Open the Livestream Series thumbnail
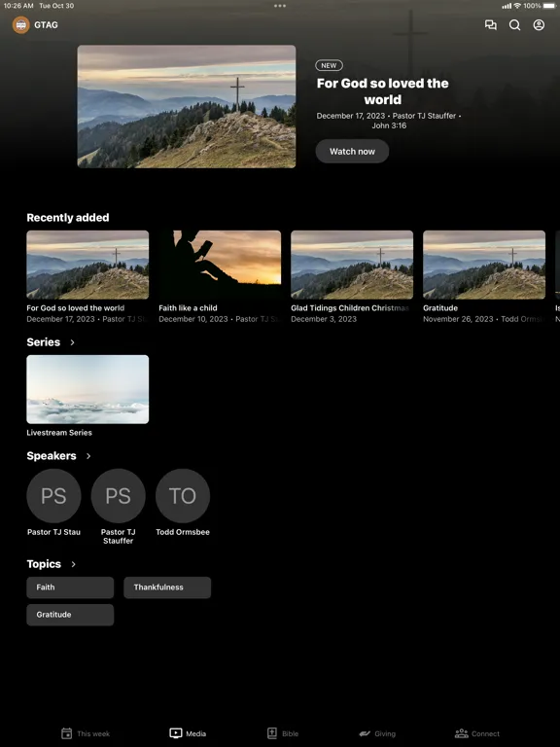 coord(87,389)
